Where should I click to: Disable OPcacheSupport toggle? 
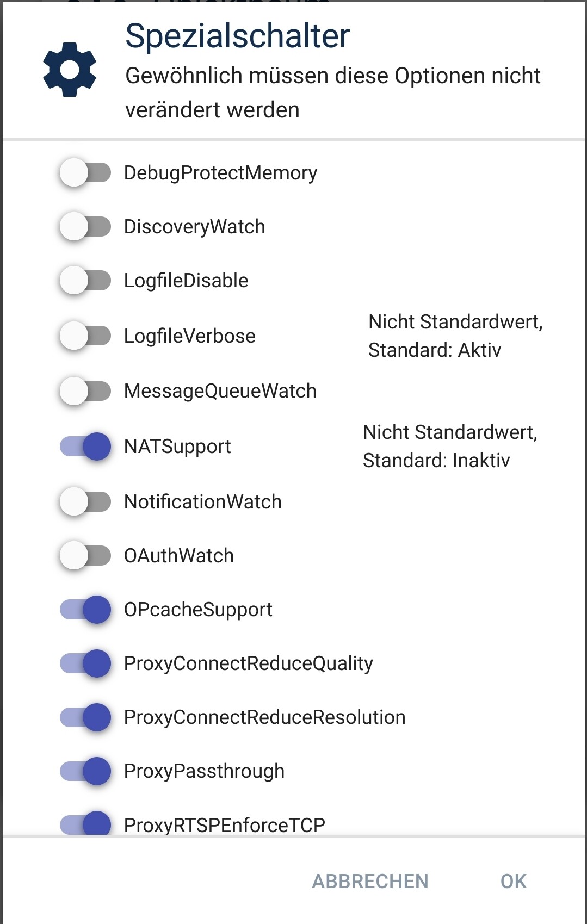[85, 610]
